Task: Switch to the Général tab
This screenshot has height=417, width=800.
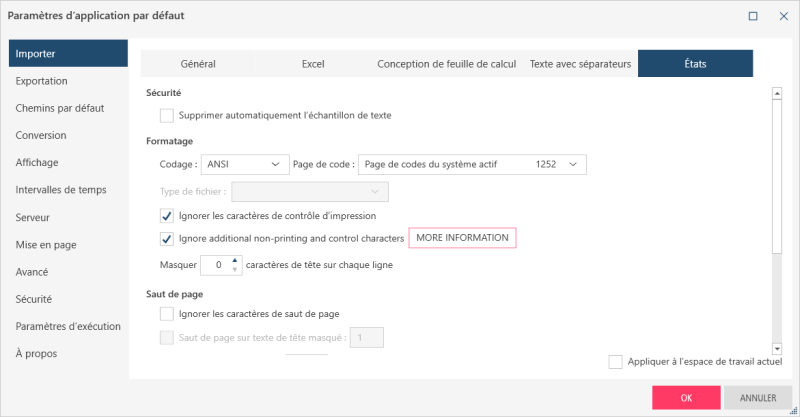Action: click(x=198, y=64)
